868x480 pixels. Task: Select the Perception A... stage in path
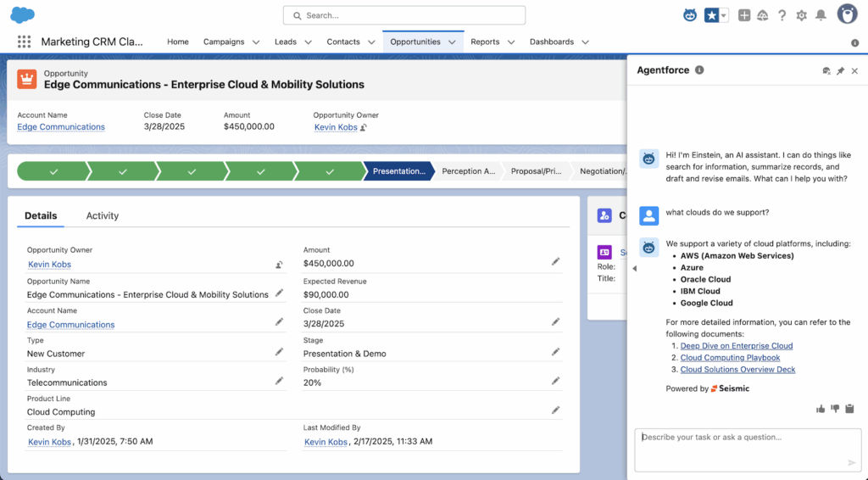(468, 171)
